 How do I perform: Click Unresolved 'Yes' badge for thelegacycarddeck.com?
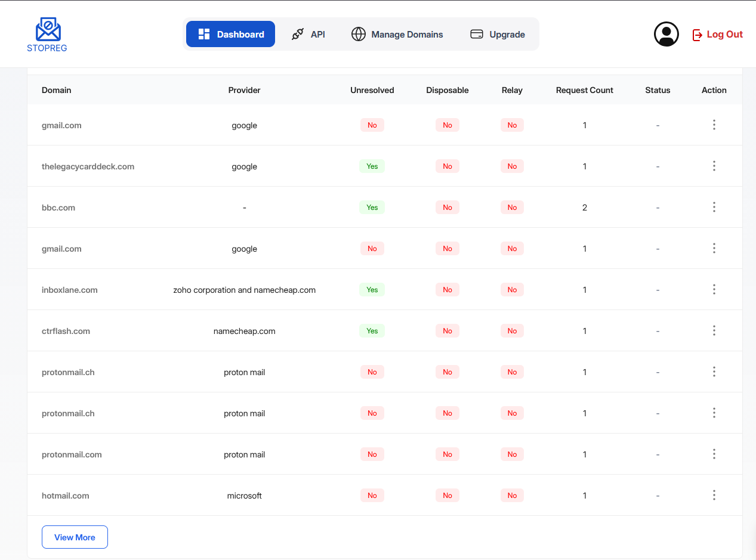(372, 166)
